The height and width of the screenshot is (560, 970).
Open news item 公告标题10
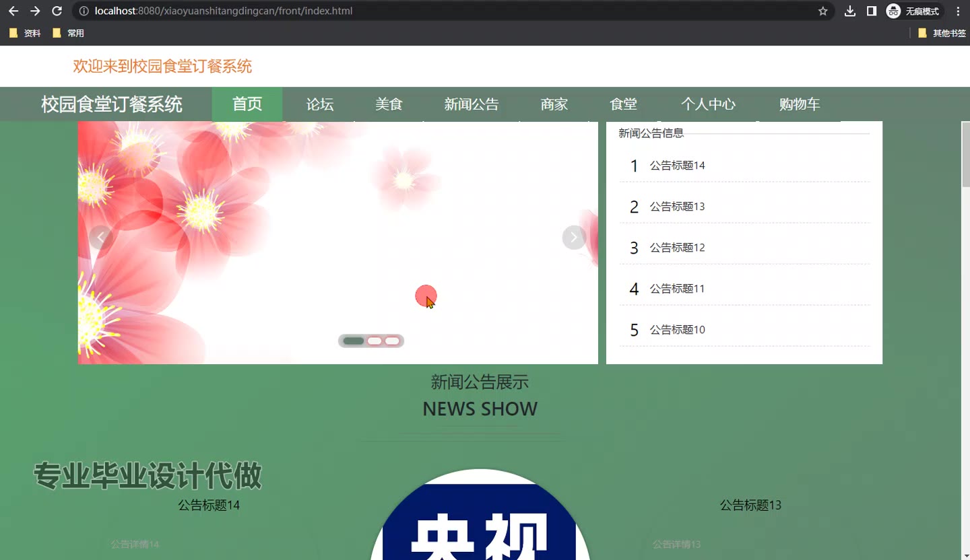point(678,330)
